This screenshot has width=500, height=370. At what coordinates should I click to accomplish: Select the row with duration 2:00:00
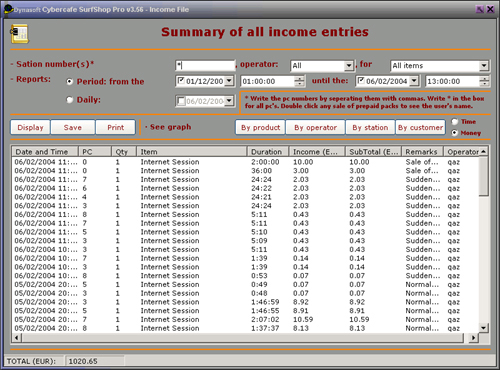click(x=245, y=162)
